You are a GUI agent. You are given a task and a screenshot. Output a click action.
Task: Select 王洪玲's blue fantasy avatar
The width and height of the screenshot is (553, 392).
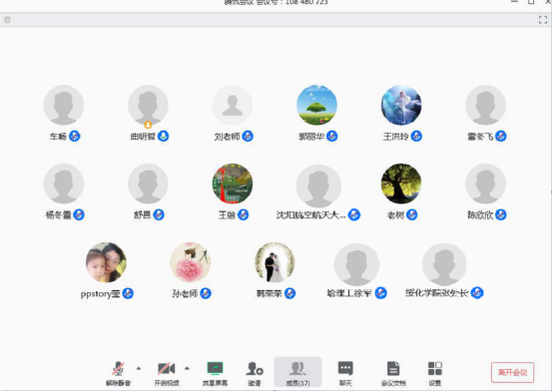(x=401, y=105)
